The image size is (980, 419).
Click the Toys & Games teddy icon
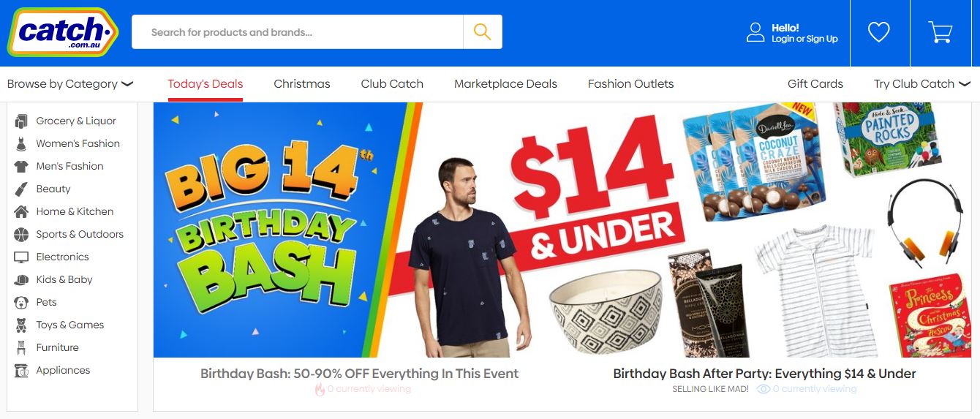[x=21, y=325]
